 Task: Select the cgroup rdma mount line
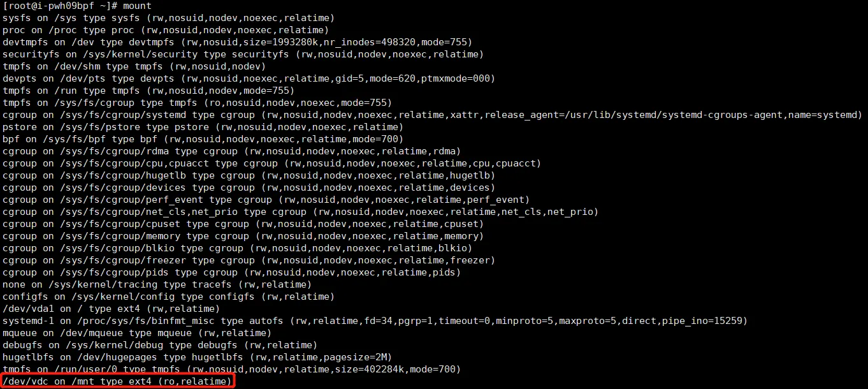point(231,151)
